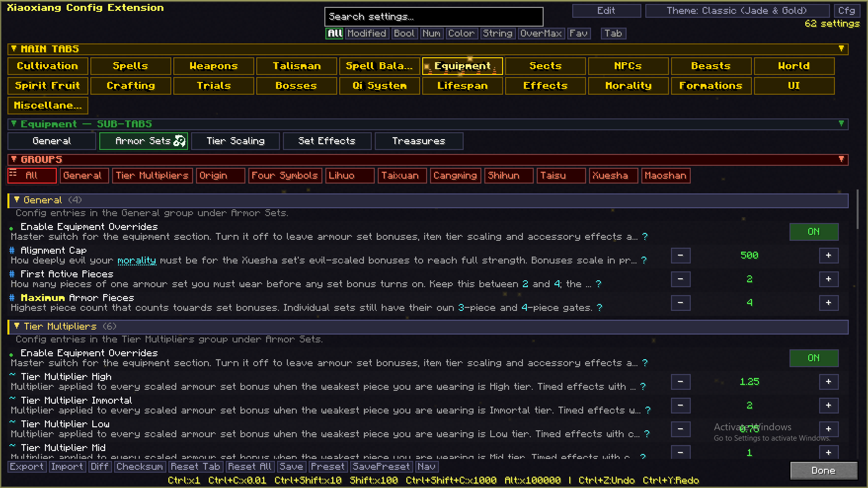
Task: Click the Alignment Cap value 500
Action: (x=750, y=255)
